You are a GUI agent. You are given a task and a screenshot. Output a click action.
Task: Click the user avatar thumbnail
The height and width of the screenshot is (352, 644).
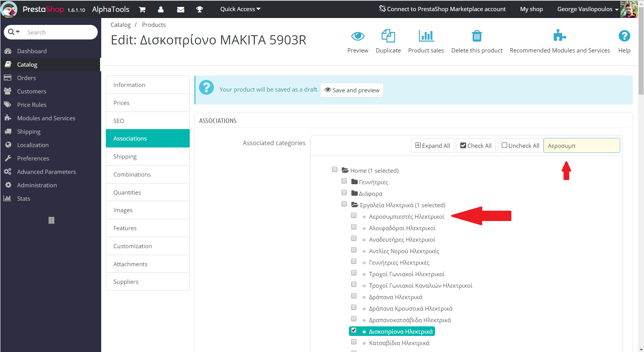(x=629, y=9)
